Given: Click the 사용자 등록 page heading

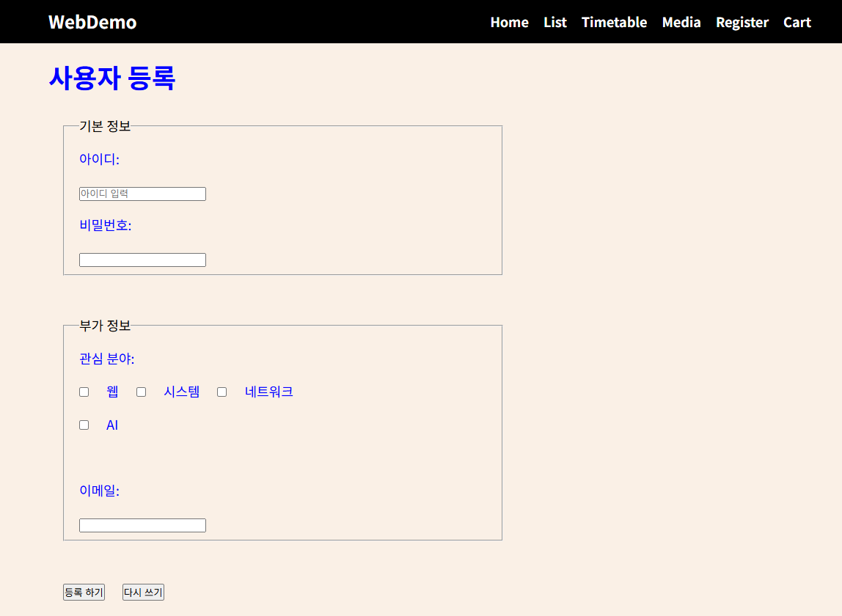Looking at the screenshot, I should (112, 78).
